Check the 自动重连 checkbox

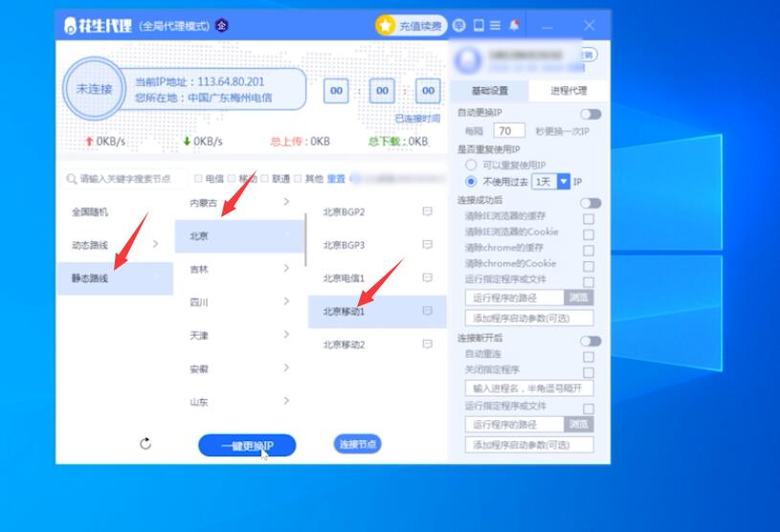coord(589,357)
